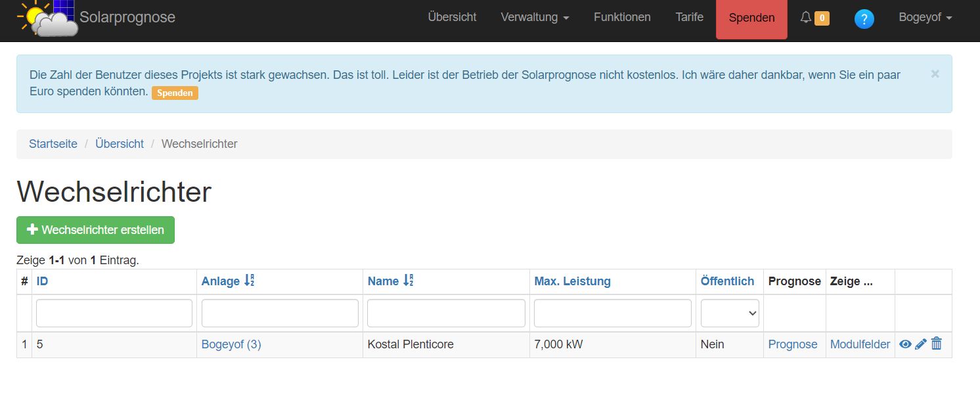Focus the ID filter input field
980x393 pixels.
pyautogui.click(x=114, y=313)
